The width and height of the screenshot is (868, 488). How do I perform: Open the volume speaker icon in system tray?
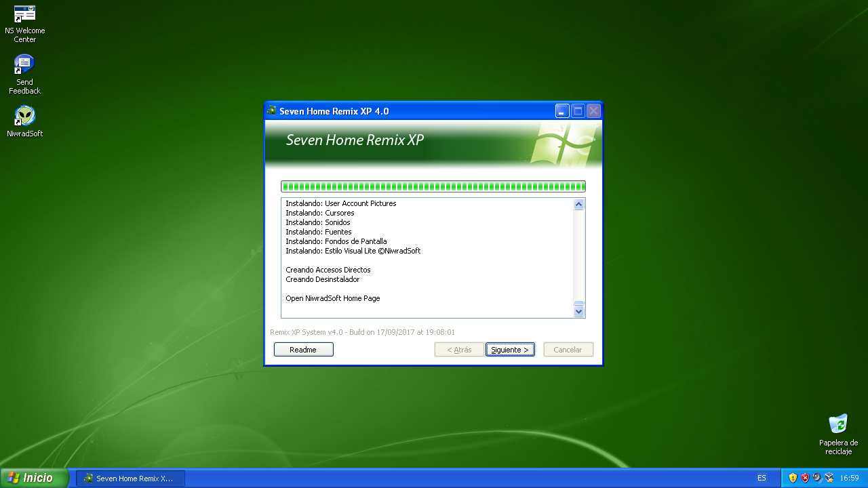[816, 478]
